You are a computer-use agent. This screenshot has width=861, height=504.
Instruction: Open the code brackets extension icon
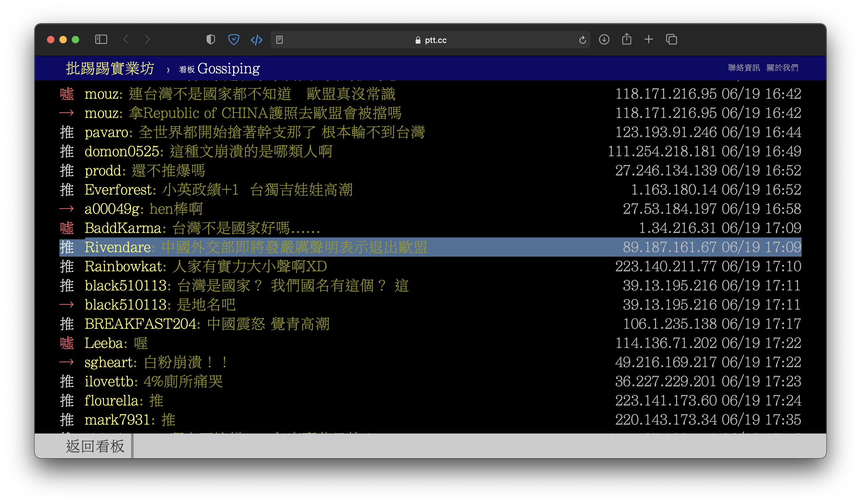pyautogui.click(x=256, y=40)
